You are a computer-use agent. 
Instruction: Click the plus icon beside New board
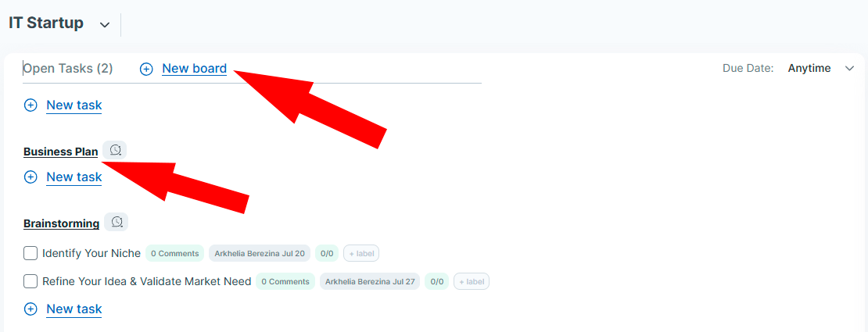point(146,70)
